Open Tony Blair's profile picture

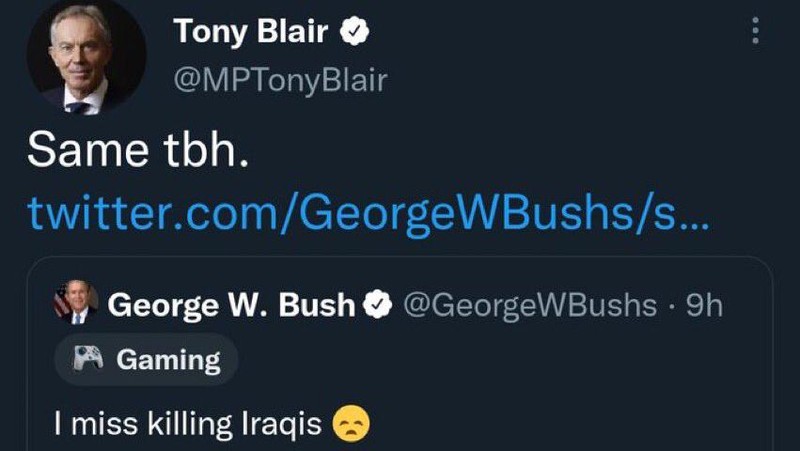[85, 59]
